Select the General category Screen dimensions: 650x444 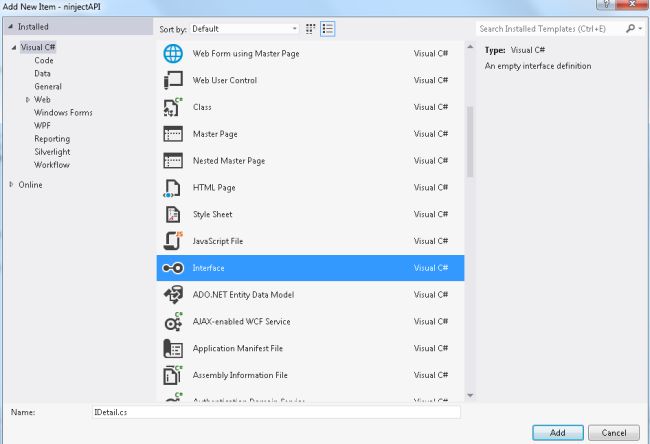tap(48, 86)
